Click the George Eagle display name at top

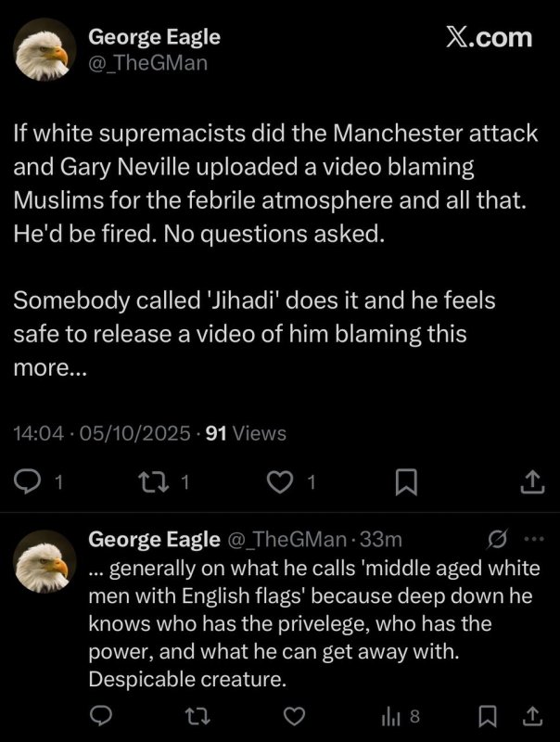(x=154, y=38)
